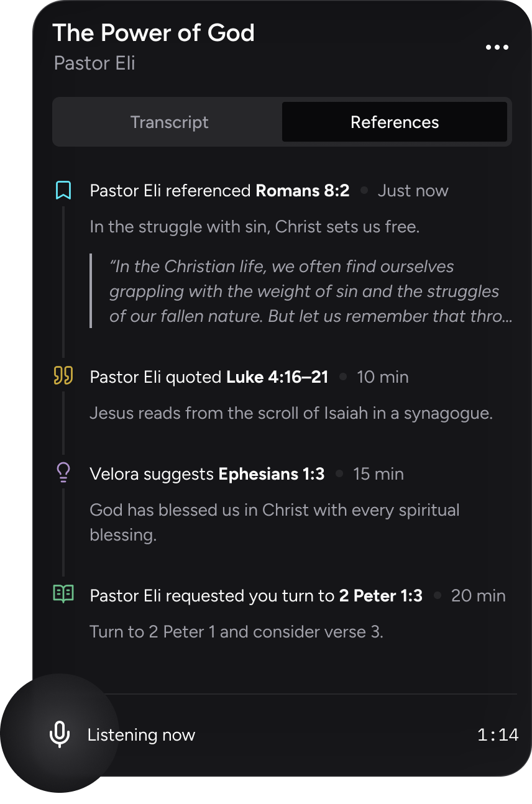Click the quotation mark icon beside Luke 4:16–21
Viewport: 532px width, 804px height.
tap(63, 376)
